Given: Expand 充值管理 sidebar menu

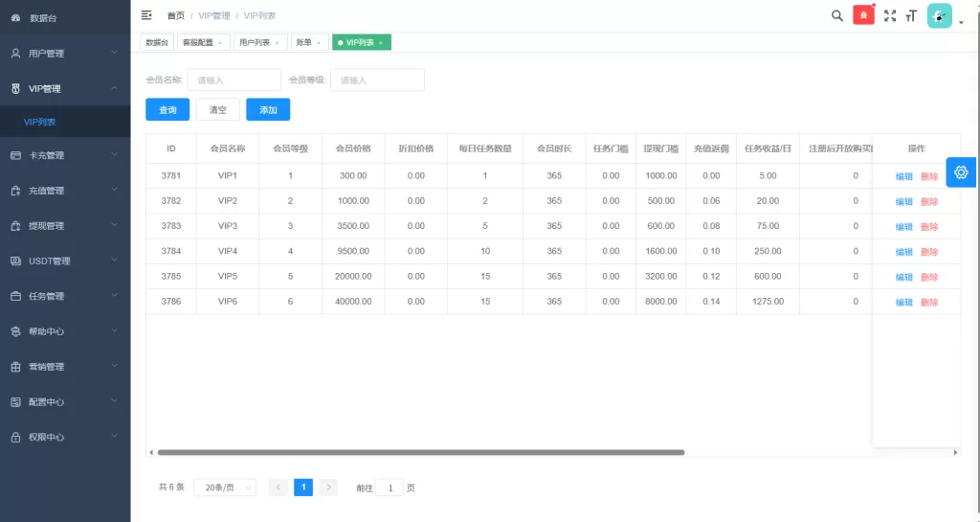Looking at the screenshot, I should [64, 191].
